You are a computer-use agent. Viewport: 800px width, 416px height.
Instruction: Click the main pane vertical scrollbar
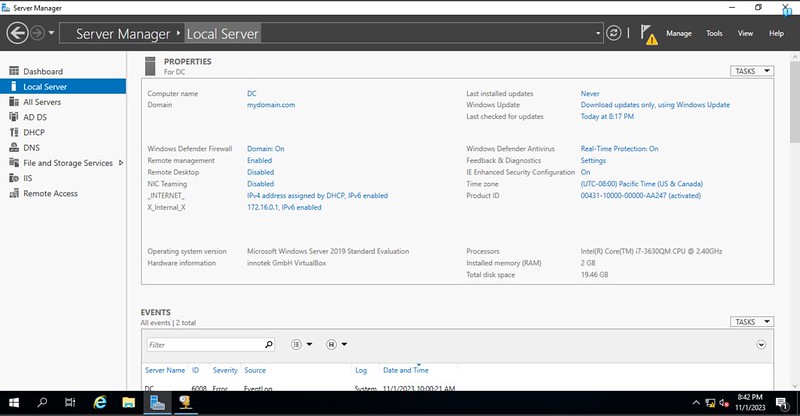794,102
